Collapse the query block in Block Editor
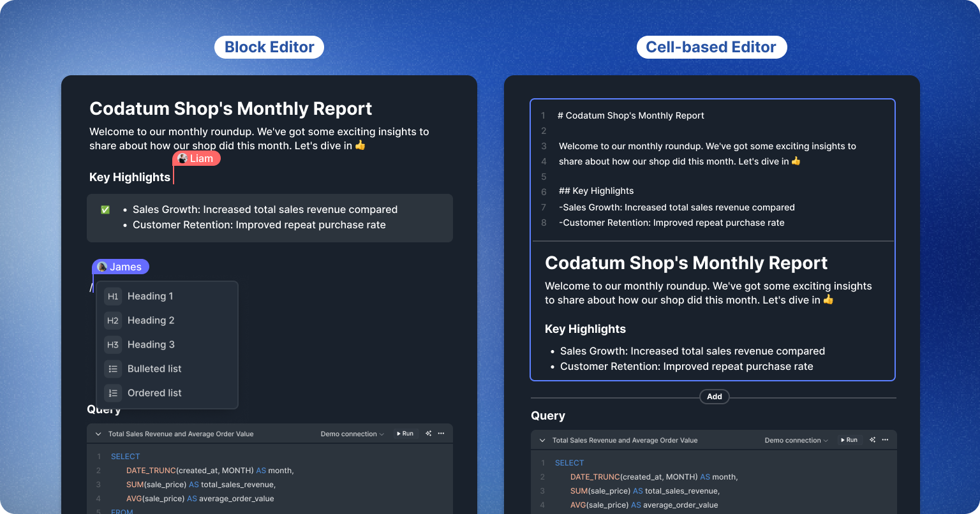 click(x=98, y=434)
